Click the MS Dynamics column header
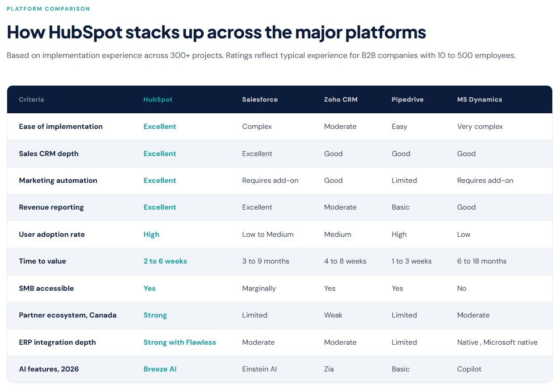The height and width of the screenshot is (392, 559). [479, 99]
